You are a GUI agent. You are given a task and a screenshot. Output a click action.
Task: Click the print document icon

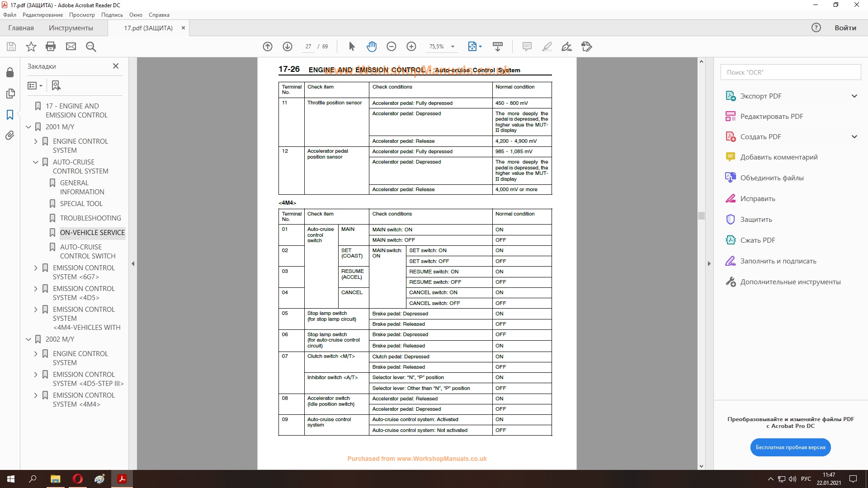pyautogui.click(x=51, y=47)
